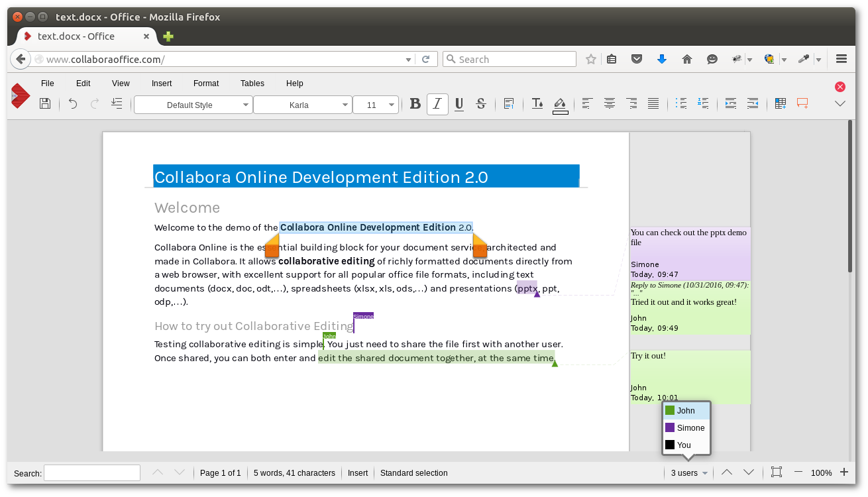Select You in the users list
Screen dimensions: 868x497
click(686, 445)
